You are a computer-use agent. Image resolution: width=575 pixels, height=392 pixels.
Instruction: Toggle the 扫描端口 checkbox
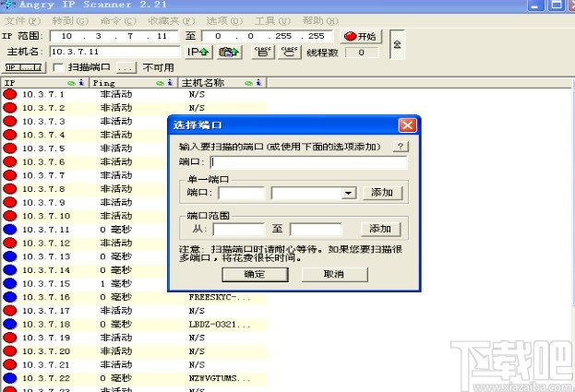(58, 67)
